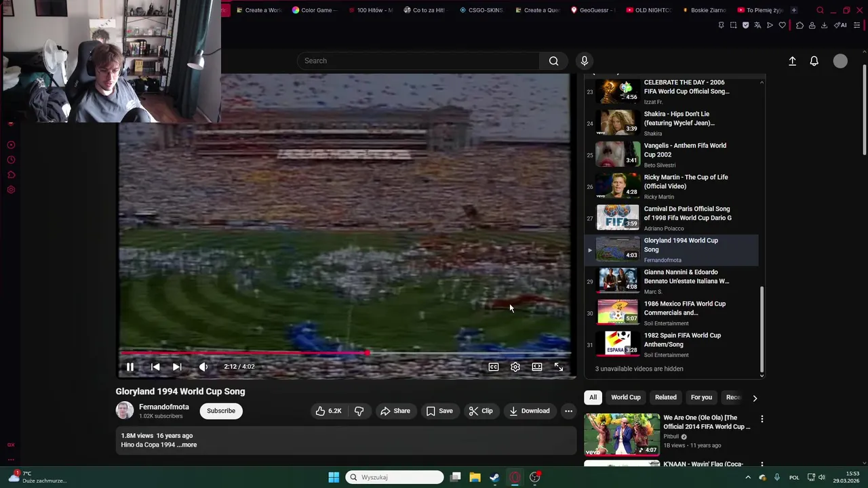Open menu for We Are One recommendation
The height and width of the screenshot is (488, 868).
tap(762, 419)
